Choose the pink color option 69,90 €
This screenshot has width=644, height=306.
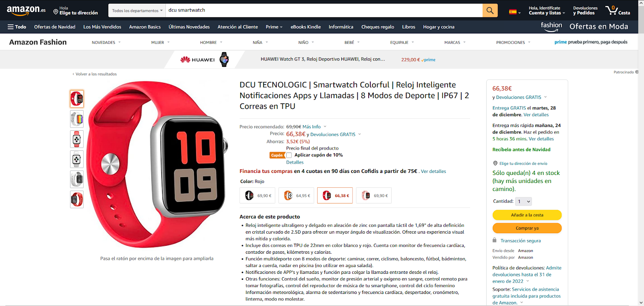374,195
